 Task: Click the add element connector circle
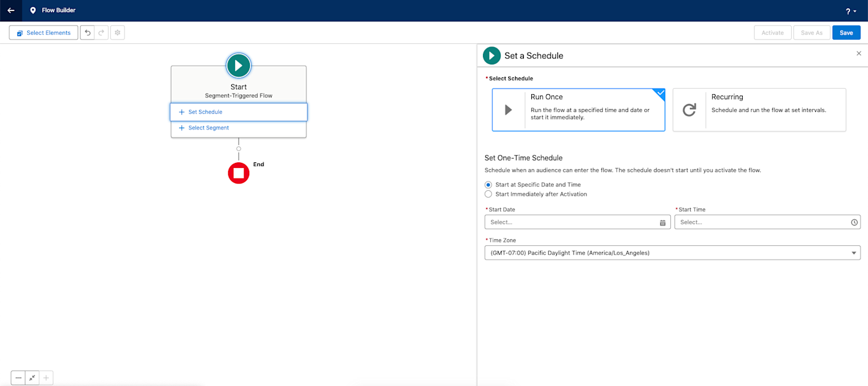pyautogui.click(x=239, y=149)
